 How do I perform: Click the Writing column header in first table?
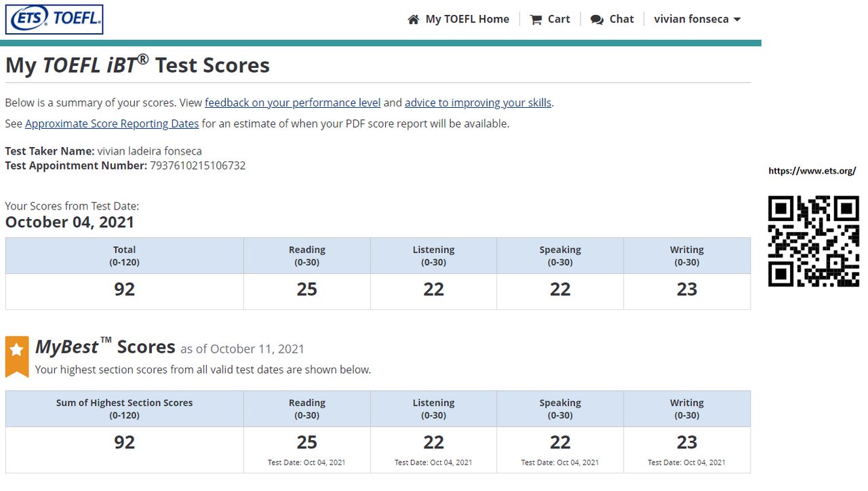pyautogui.click(x=686, y=256)
